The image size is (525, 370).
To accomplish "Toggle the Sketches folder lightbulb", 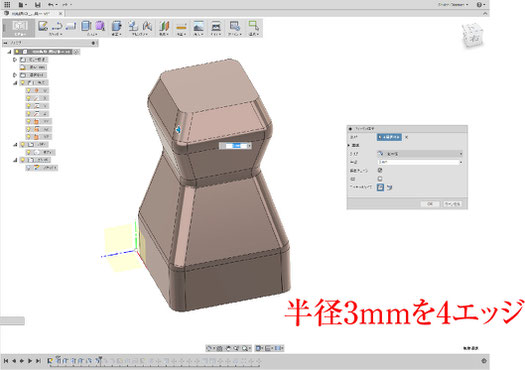I will click(x=23, y=160).
